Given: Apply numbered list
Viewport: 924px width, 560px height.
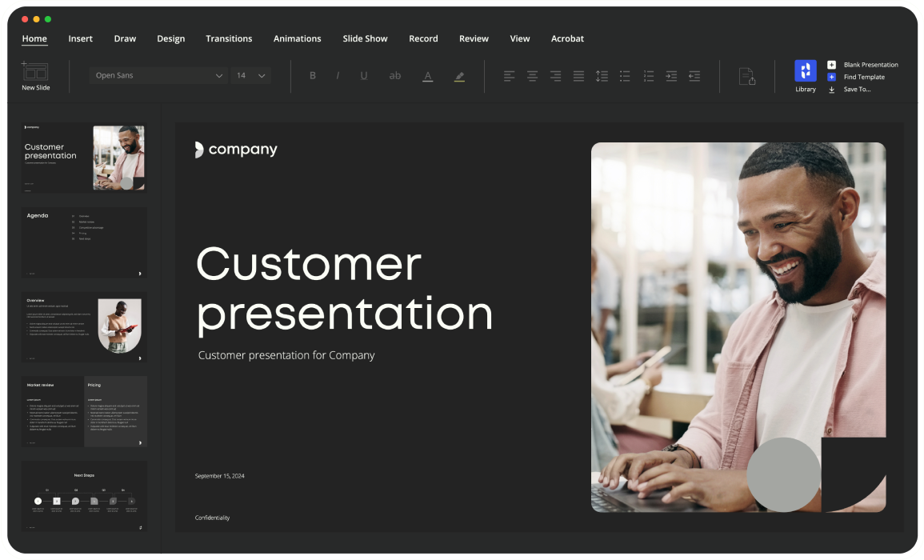Looking at the screenshot, I should [648, 76].
